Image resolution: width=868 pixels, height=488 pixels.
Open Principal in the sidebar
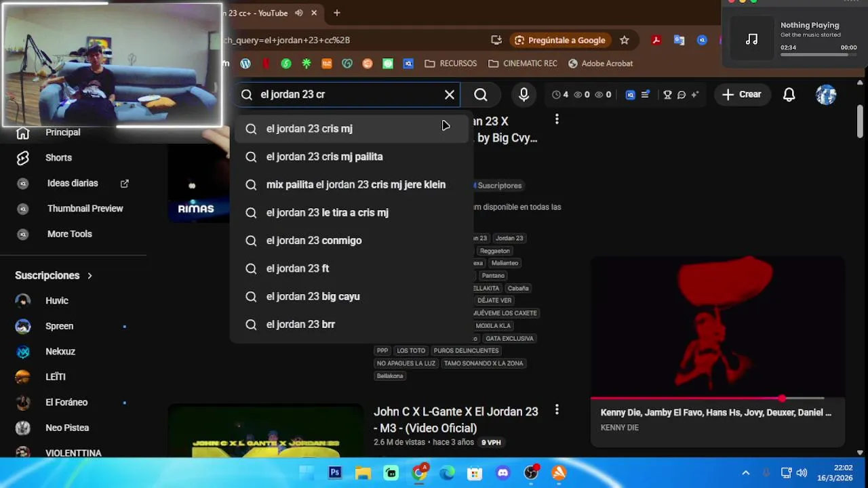click(x=62, y=132)
